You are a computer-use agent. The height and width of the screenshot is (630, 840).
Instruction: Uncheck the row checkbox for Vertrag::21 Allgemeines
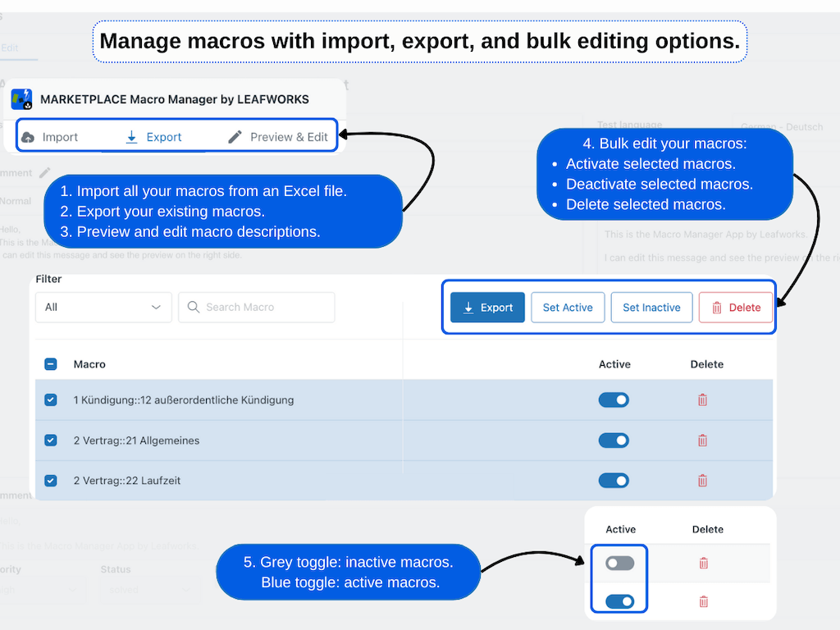pyautogui.click(x=50, y=440)
